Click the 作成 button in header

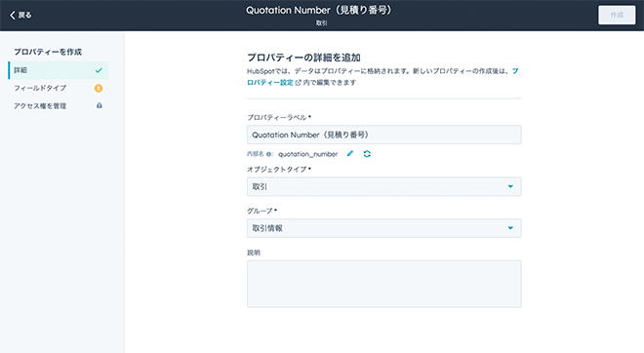(617, 16)
